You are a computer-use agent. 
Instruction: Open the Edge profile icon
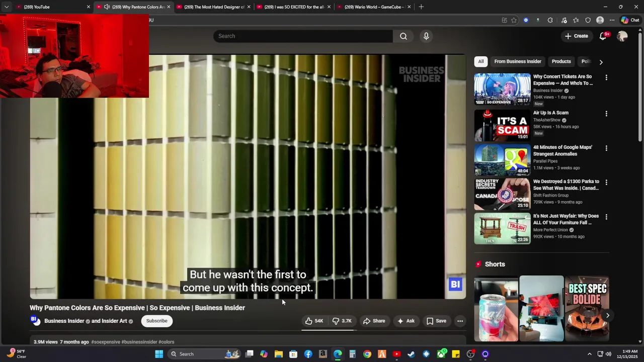coord(600,20)
